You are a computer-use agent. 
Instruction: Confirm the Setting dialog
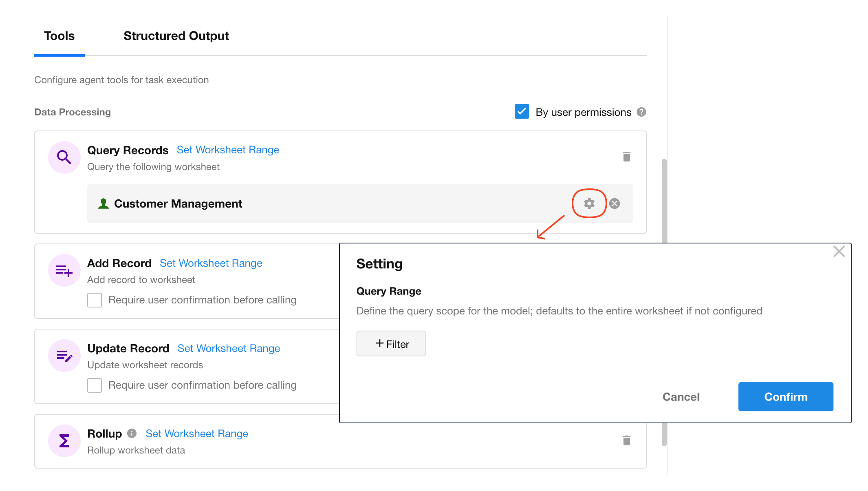coord(785,397)
